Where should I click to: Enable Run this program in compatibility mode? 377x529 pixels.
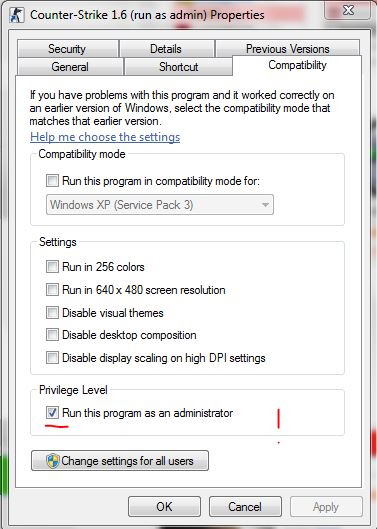pyautogui.click(x=52, y=180)
